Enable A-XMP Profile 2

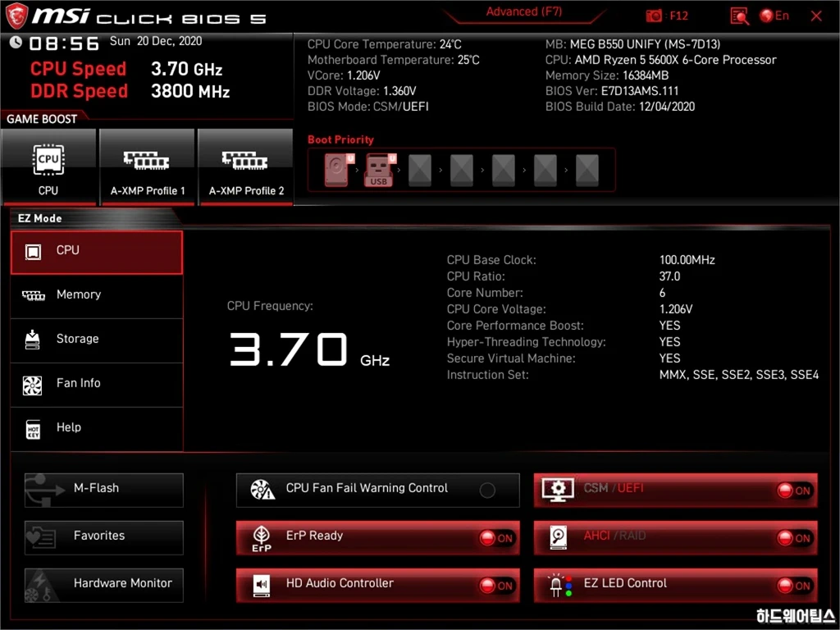[x=246, y=167]
